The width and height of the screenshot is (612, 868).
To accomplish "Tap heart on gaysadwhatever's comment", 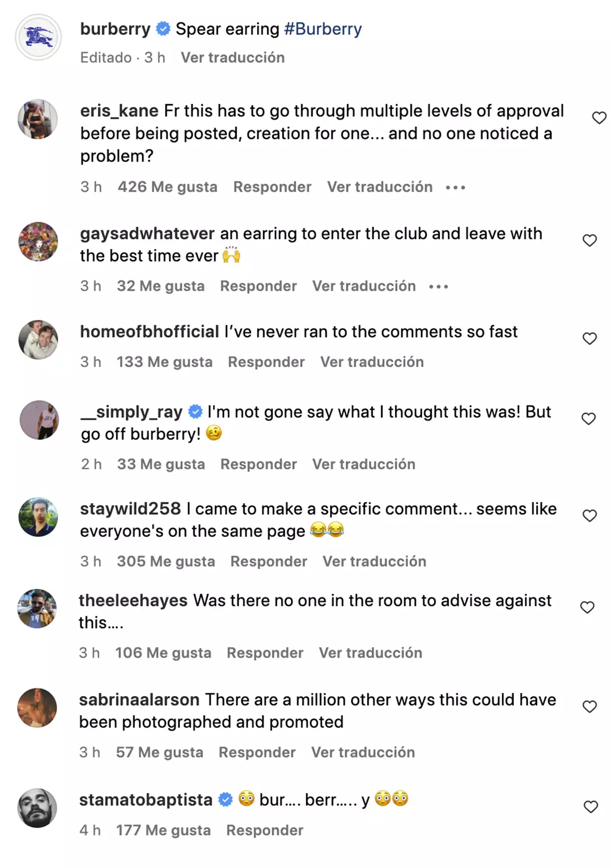I will 590,240.
